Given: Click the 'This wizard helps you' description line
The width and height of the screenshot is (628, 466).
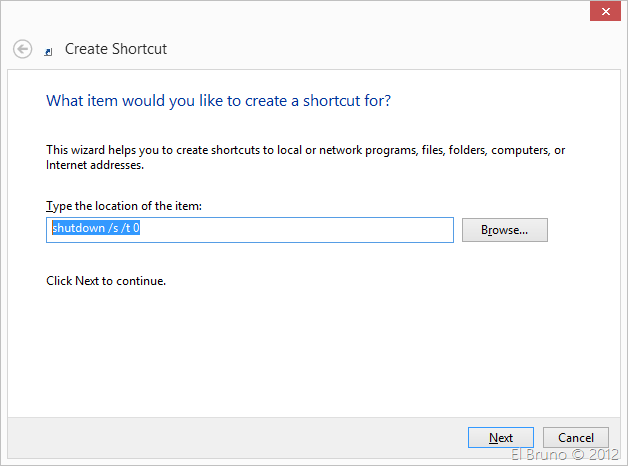Looking at the screenshot, I should coord(305,150).
